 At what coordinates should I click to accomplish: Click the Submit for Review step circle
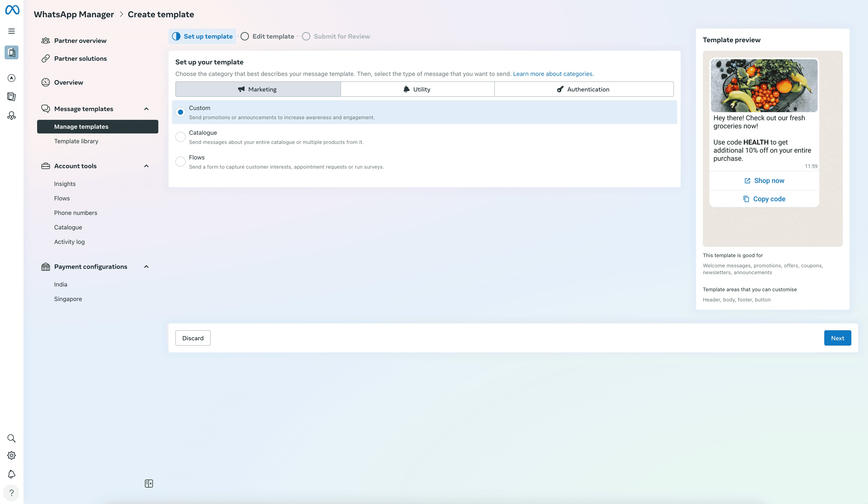pos(306,36)
